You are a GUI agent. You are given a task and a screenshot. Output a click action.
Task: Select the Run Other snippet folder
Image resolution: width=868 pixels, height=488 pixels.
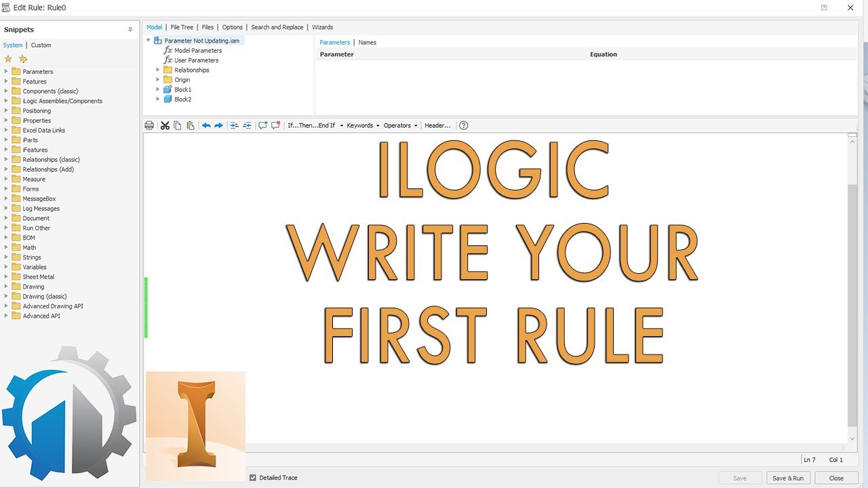(36, 228)
